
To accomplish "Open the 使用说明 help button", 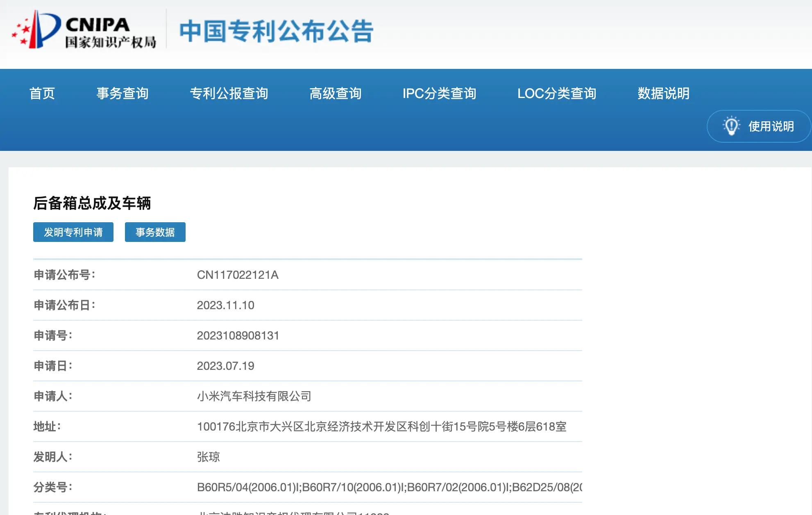I will (759, 126).
